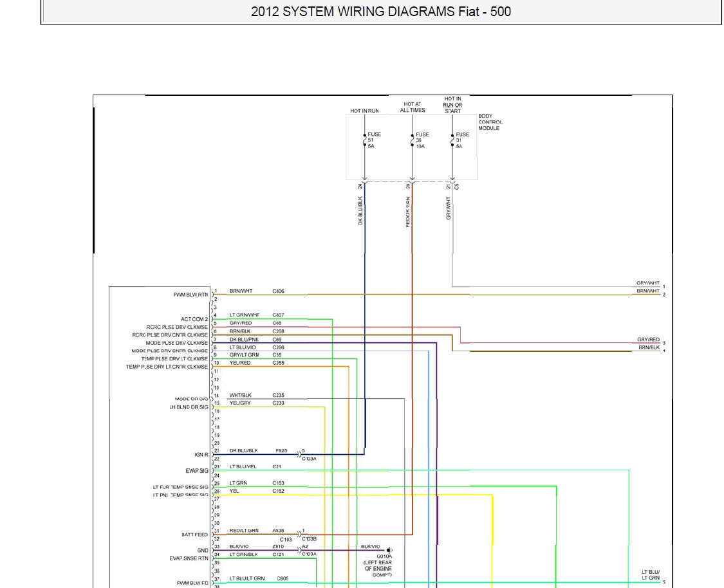Select the 'WHT/BLK' wire label
Image resolution: width=724 pixels, height=588 pixels.
pyautogui.click(x=241, y=395)
